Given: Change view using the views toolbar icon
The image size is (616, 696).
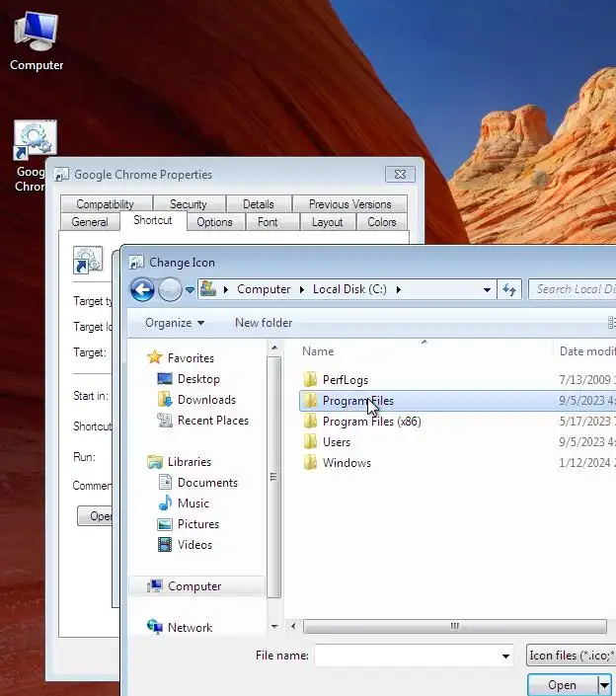Looking at the screenshot, I should [612, 323].
